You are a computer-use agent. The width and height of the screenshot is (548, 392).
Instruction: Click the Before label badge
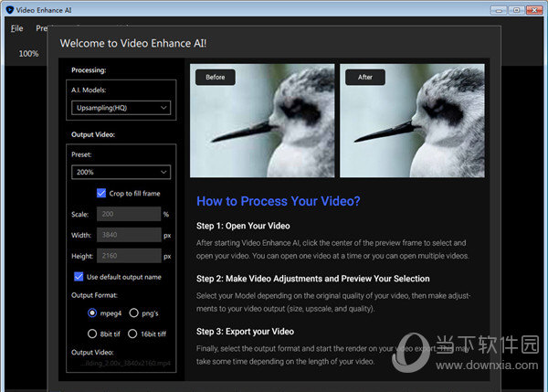tap(216, 77)
